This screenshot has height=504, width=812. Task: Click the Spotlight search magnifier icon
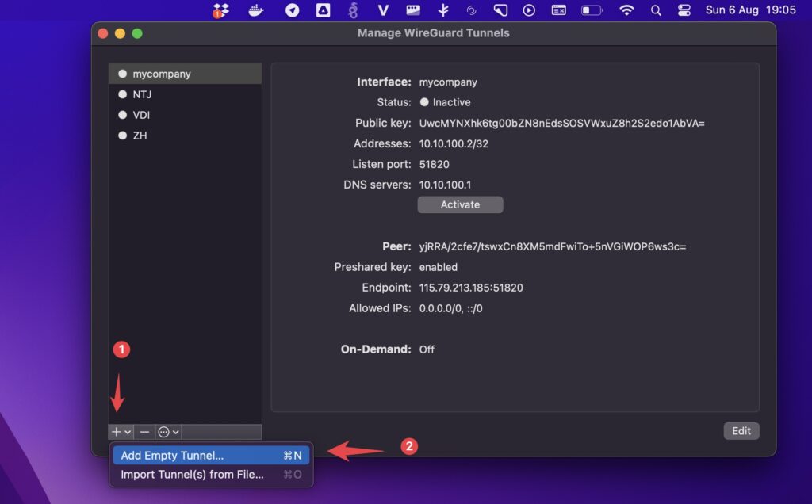(656, 10)
